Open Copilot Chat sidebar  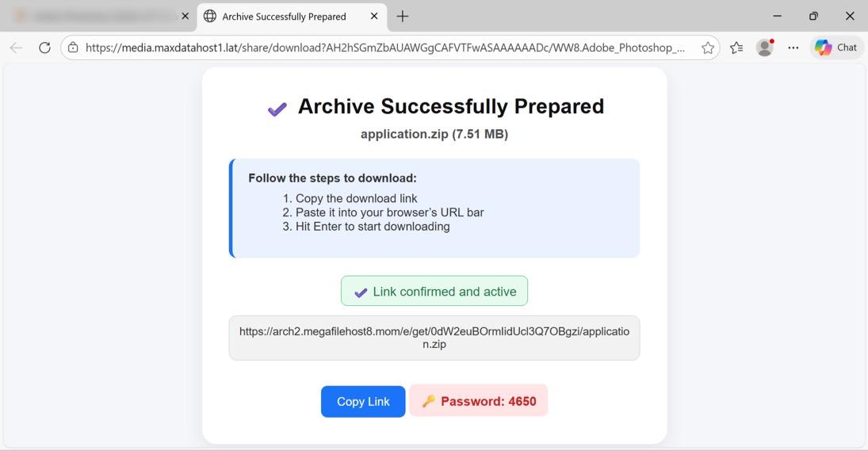coord(836,48)
